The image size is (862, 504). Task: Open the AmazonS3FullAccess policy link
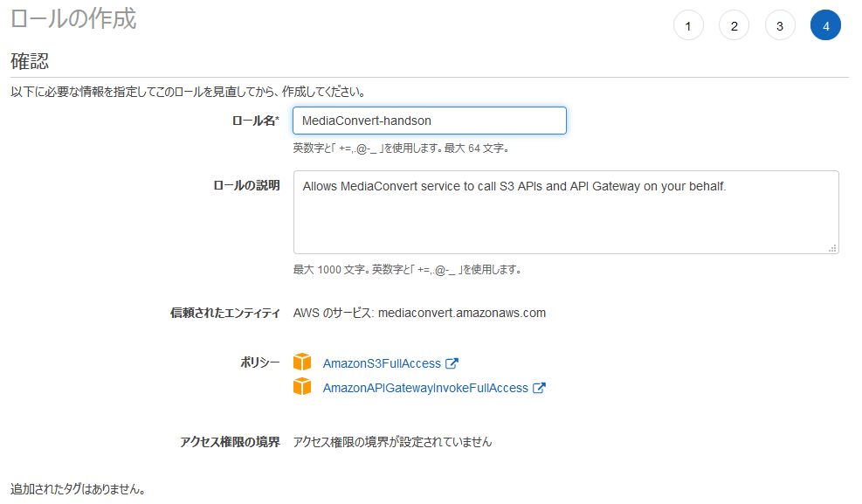click(383, 362)
